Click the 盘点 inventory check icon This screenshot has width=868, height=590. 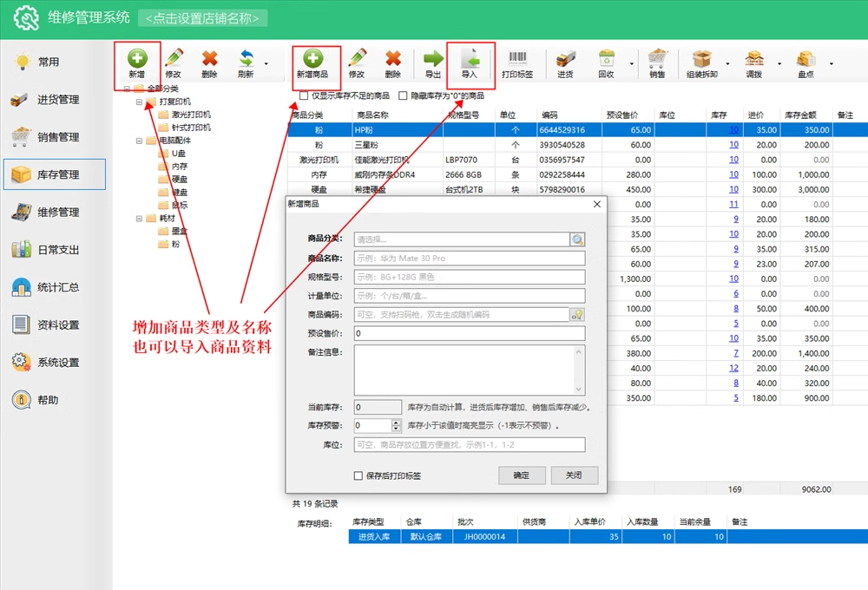(x=806, y=58)
